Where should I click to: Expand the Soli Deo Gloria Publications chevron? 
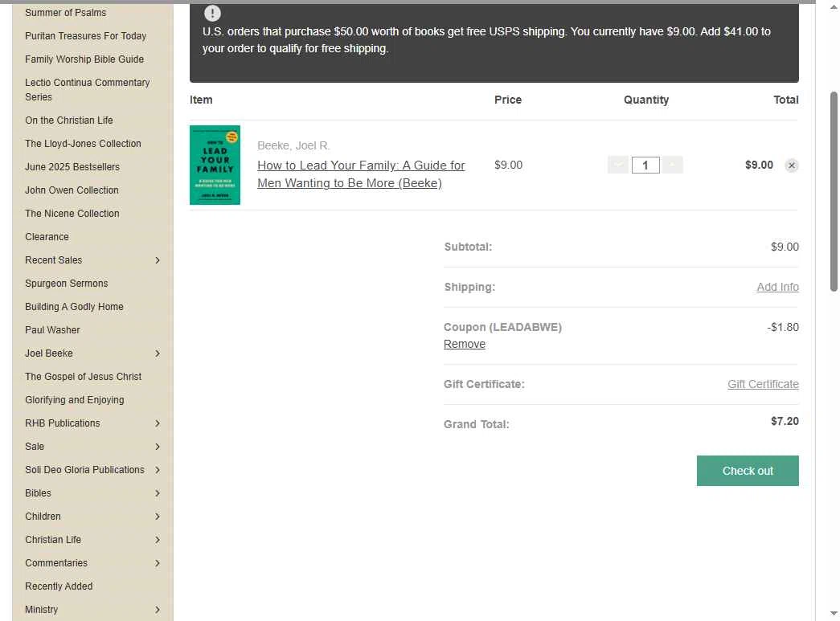coord(158,470)
